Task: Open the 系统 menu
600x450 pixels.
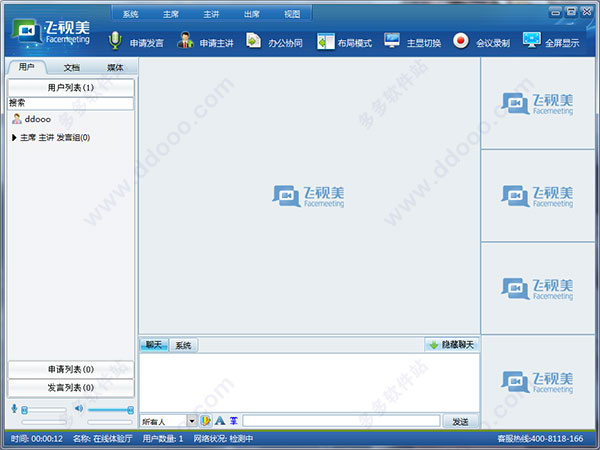Action: tap(130, 14)
